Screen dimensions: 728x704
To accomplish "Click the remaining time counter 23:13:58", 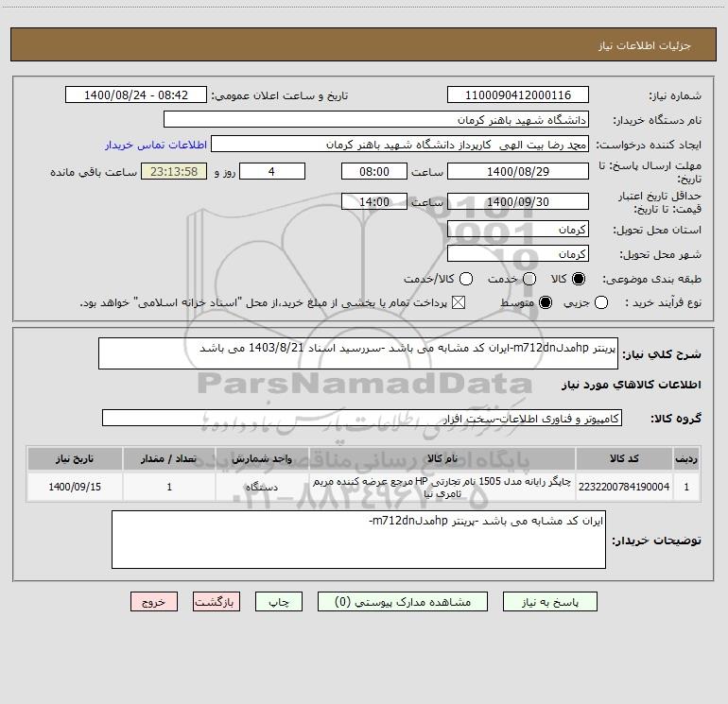I will pos(174,171).
